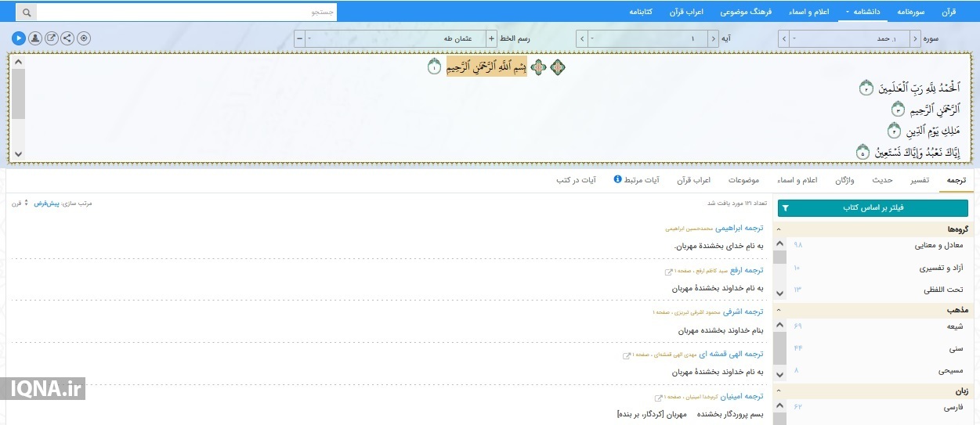This screenshot has width=980, height=425.
Task: Click the search magnifier button
Action: [x=27, y=13]
